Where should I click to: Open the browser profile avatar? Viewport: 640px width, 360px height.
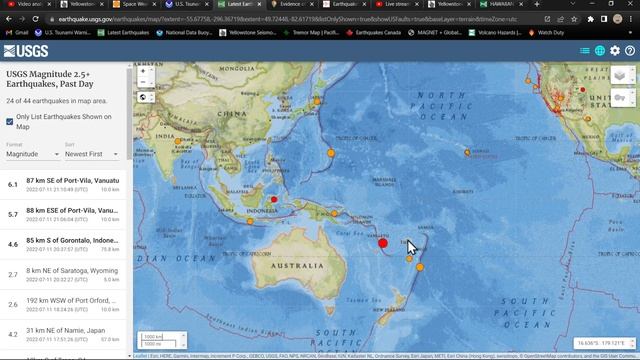618,19
